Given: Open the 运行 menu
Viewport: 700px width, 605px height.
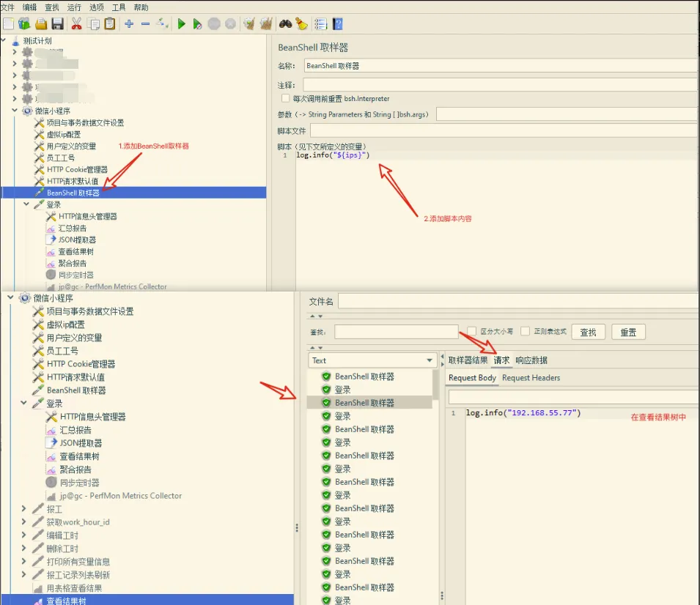Looking at the screenshot, I should (x=74, y=7).
